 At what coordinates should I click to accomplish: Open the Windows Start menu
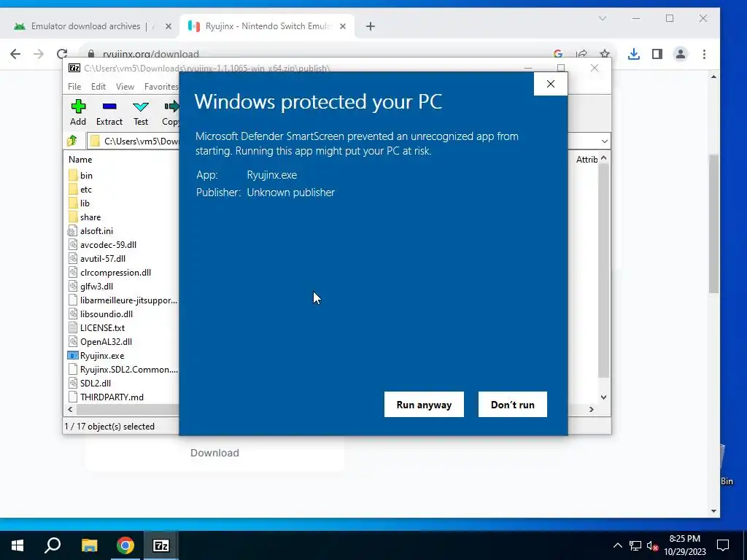pos(18,545)
